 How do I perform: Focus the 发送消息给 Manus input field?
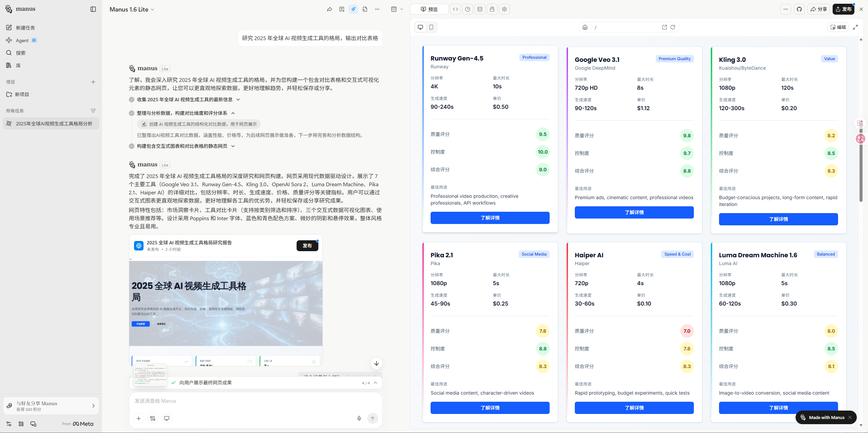(255, 401)
